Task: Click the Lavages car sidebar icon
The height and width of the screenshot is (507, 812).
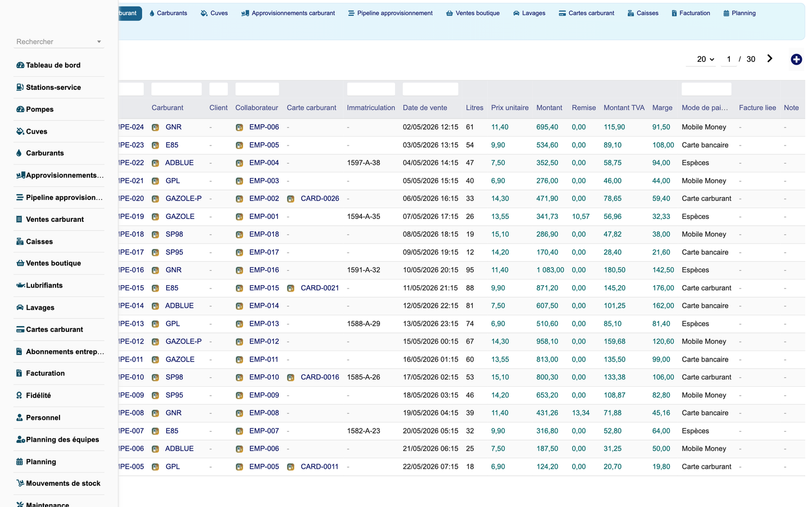Action: 20,308
